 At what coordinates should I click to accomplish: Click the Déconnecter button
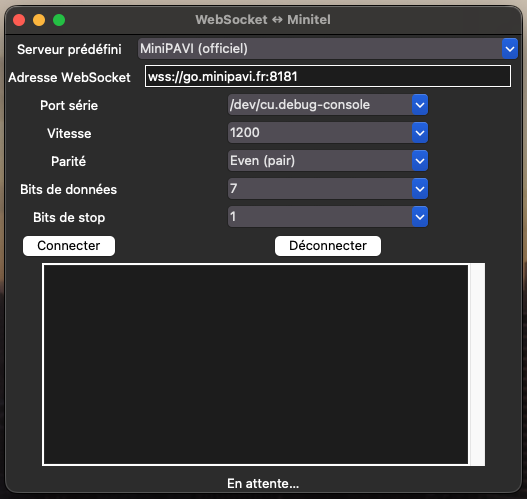[328, 246]
